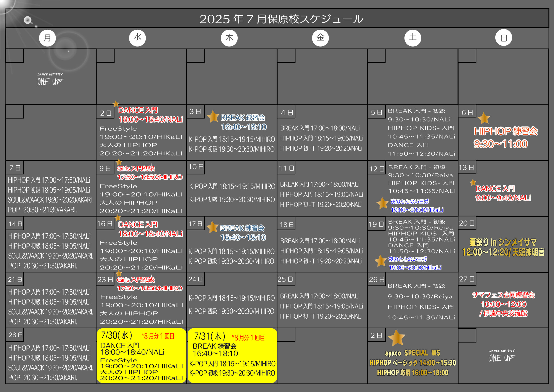Click the star beside BREAK 練習会 on the 3rd

tap(213, 117)
